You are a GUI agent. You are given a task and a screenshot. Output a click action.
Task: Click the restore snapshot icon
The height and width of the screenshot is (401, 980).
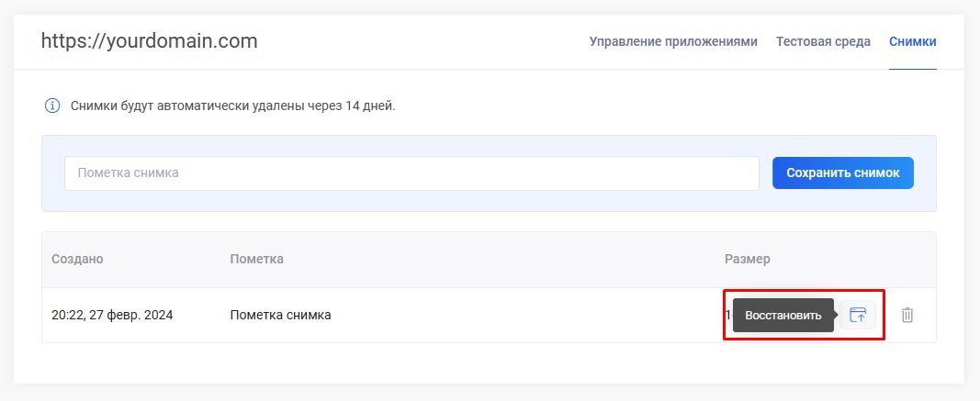[857, 315]
